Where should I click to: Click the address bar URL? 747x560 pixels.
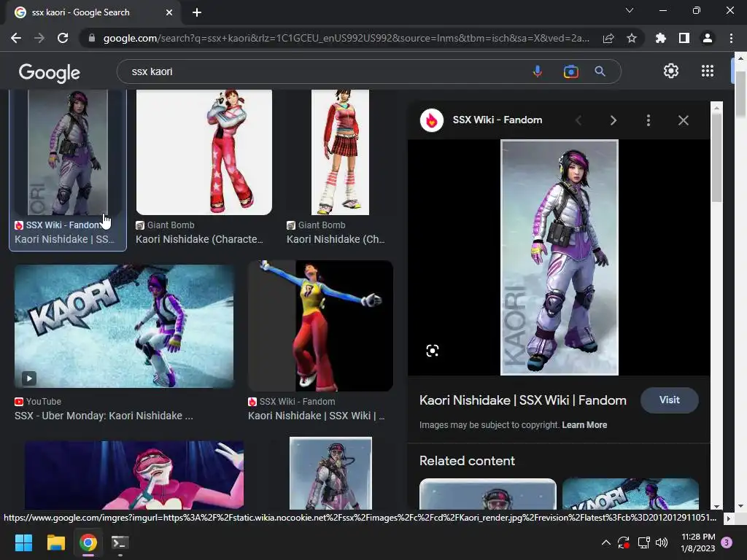pyautogui.click(x=346, y=38)
